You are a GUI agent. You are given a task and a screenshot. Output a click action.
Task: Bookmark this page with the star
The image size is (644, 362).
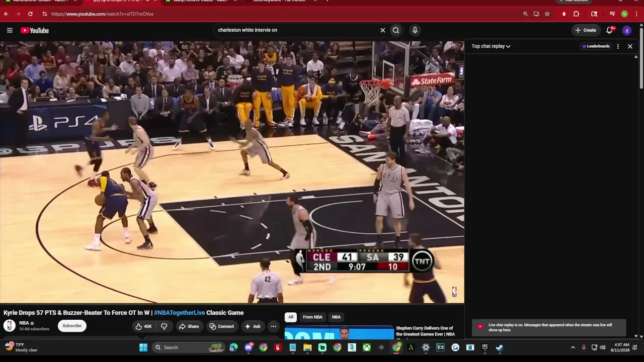tap(547, 14)
